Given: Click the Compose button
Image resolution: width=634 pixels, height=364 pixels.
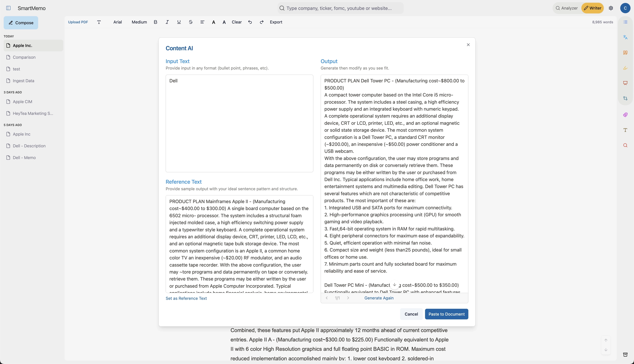Looking at the screenshot, I should click(21, 23).
